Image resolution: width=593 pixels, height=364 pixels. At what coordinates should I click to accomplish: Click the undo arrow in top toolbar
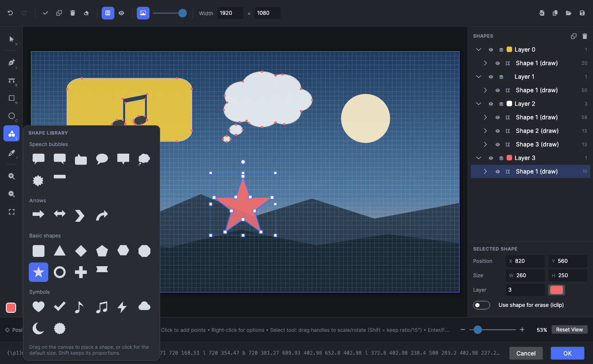pyautogui.click(x=10, y=13)
